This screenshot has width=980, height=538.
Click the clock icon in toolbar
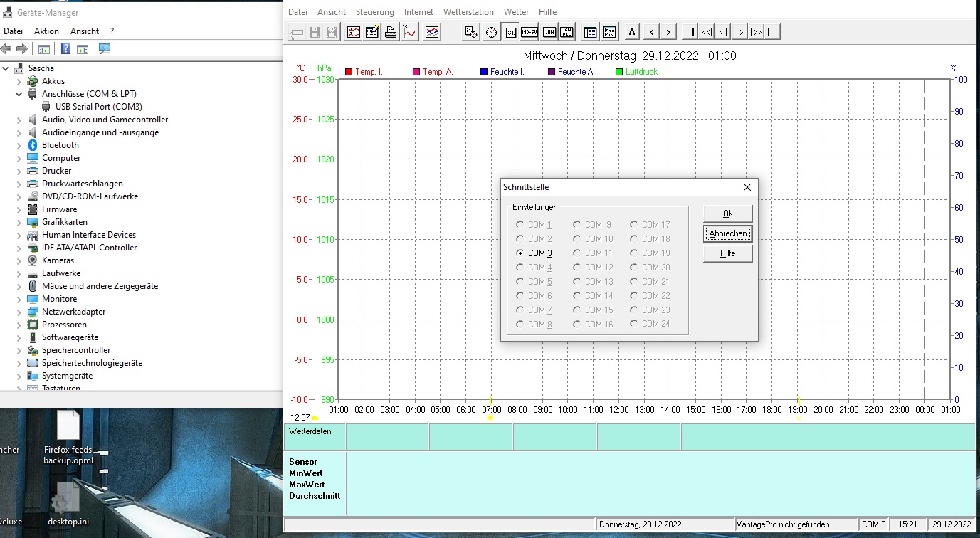[490, 32]
